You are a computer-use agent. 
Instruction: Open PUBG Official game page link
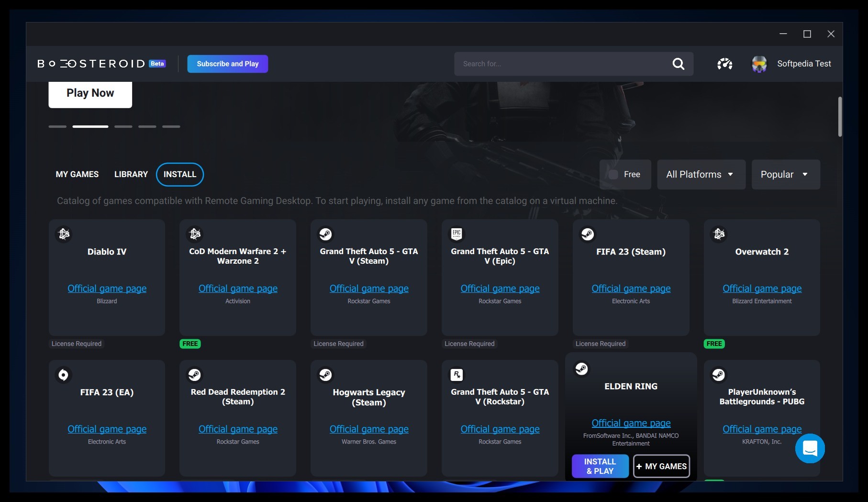[762, 429]
